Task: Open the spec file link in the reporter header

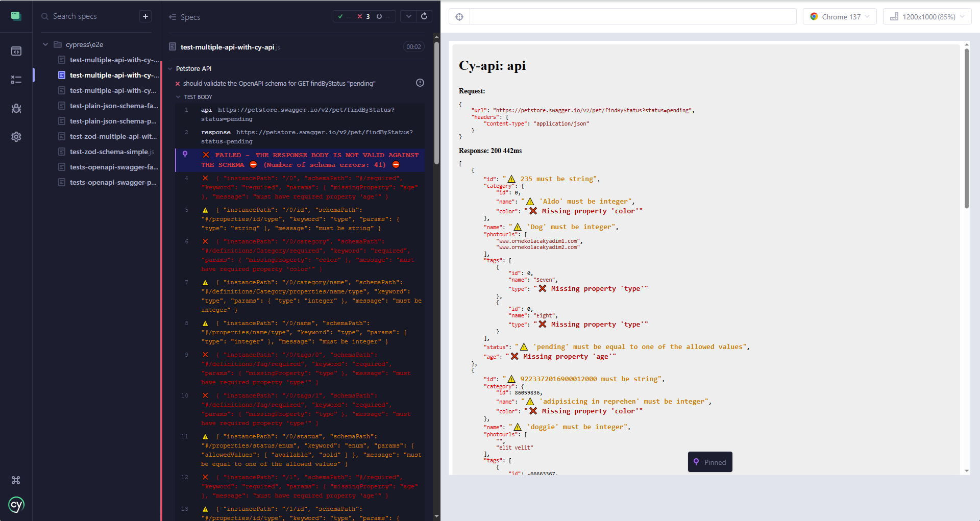Action: (230, 47)
